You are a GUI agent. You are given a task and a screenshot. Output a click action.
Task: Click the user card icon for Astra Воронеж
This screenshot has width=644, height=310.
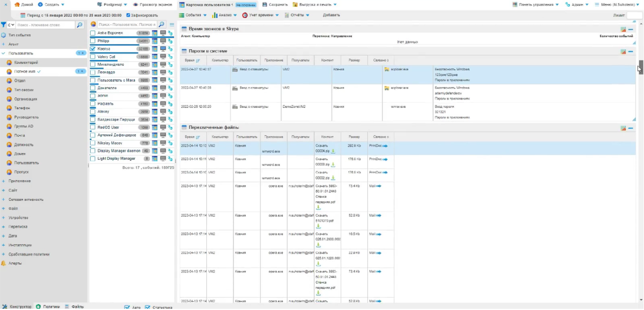pos(155,33)
